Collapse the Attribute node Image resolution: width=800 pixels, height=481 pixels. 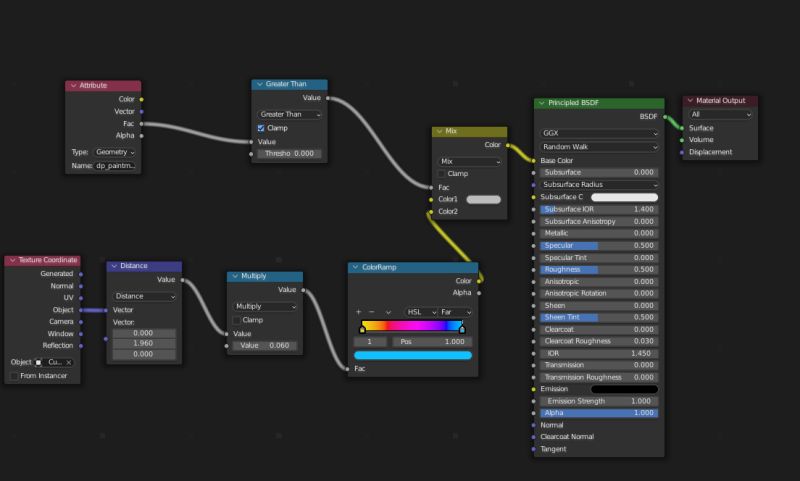[x=73, y=86]
